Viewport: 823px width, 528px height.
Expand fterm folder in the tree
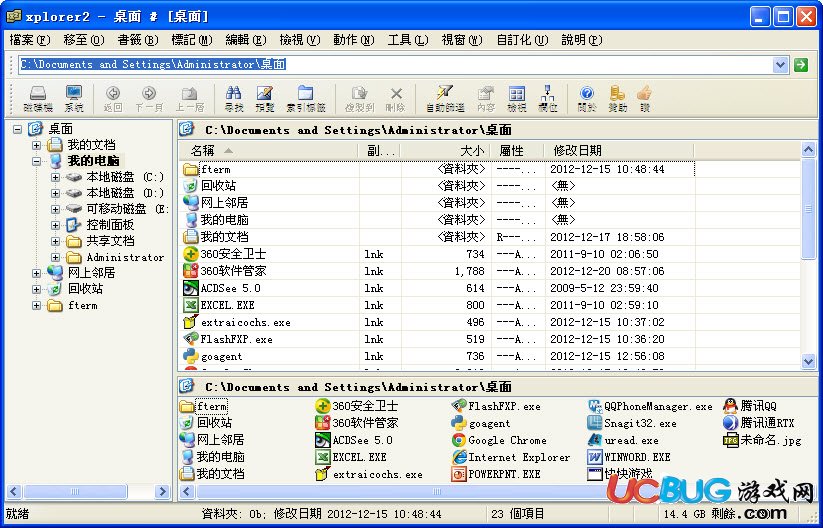click(36, 305)
